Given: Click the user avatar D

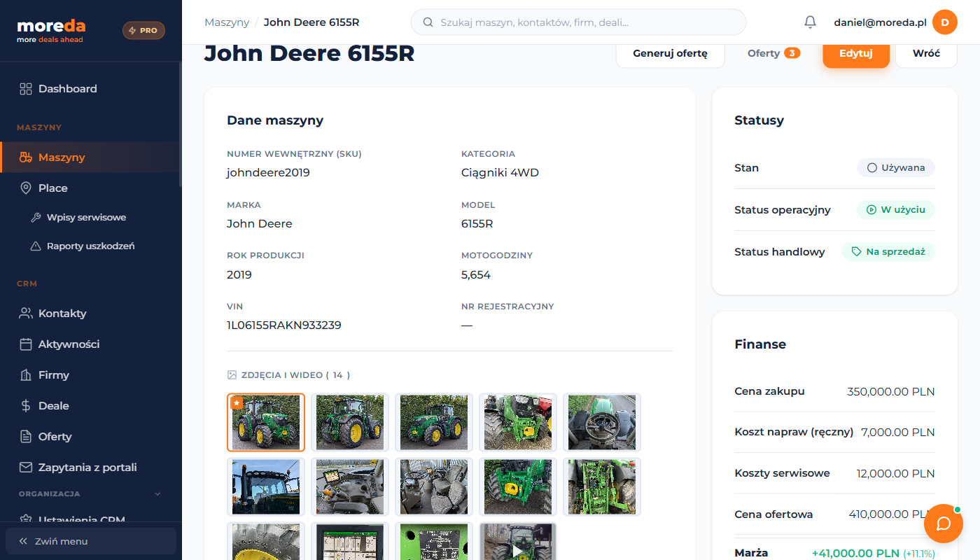Looking at the screenshot, I should point(945,22).
